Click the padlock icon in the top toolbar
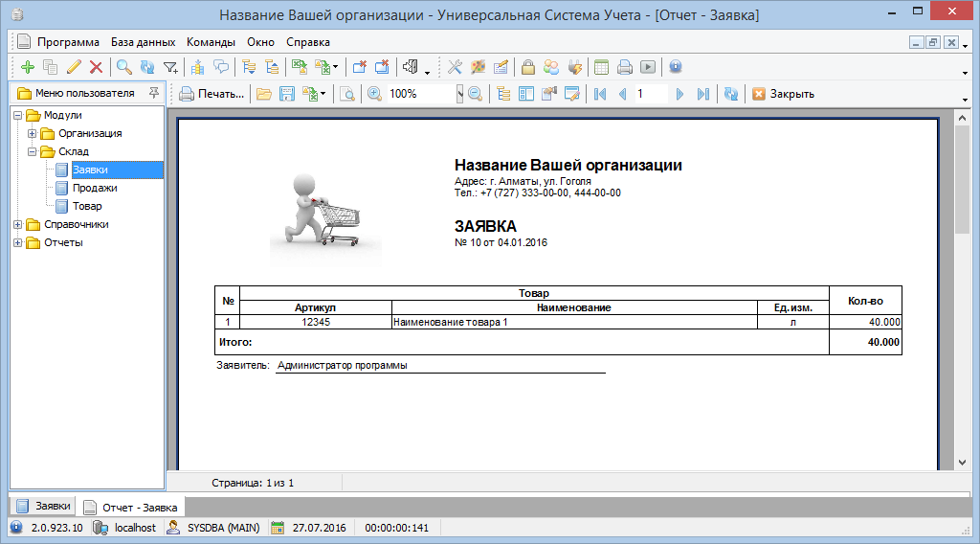 click(527, 67)
